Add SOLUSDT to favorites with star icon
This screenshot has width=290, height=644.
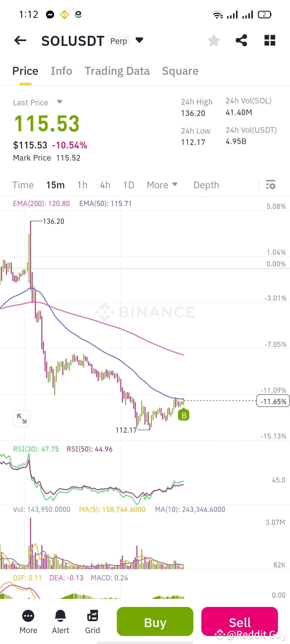(x=214, y=40)
